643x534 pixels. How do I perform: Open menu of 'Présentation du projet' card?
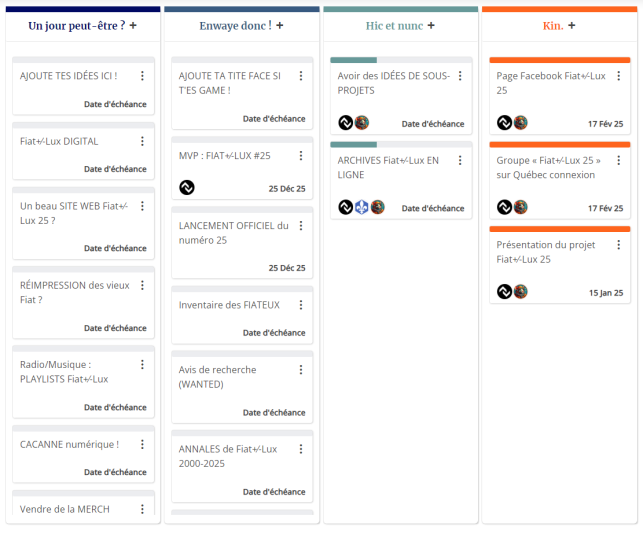[x=619, y=245]
